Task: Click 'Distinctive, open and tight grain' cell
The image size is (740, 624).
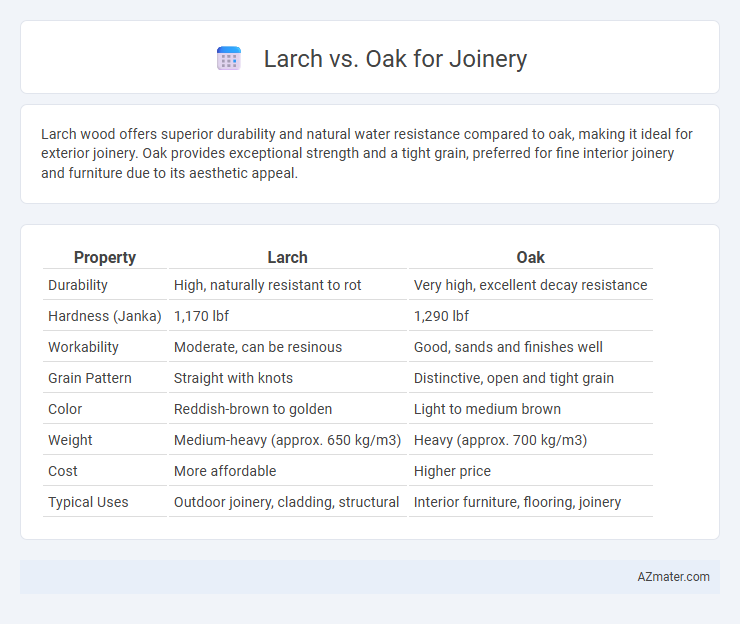Action: pyautogui.click(x=530, y=378)
